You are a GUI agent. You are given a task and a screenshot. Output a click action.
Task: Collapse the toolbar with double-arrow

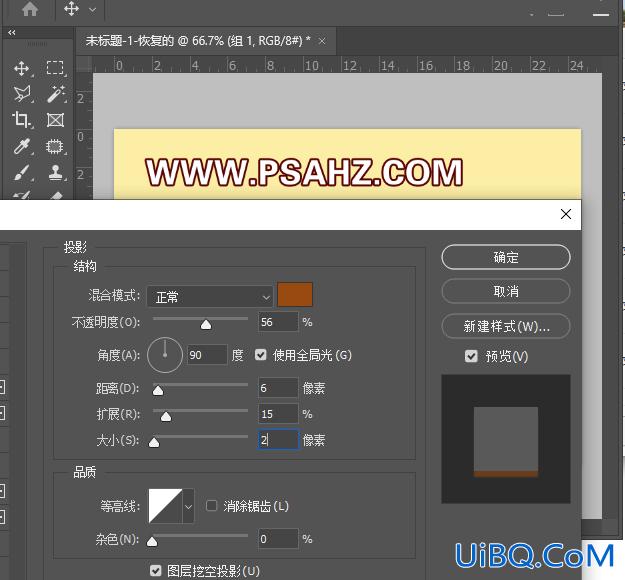pyautogui.click(x=12, y=33)
